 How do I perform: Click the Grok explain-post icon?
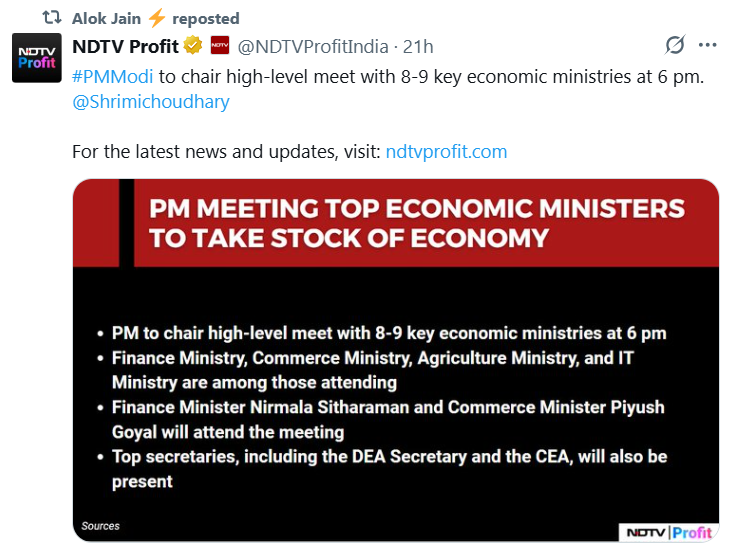pos(675,45)
